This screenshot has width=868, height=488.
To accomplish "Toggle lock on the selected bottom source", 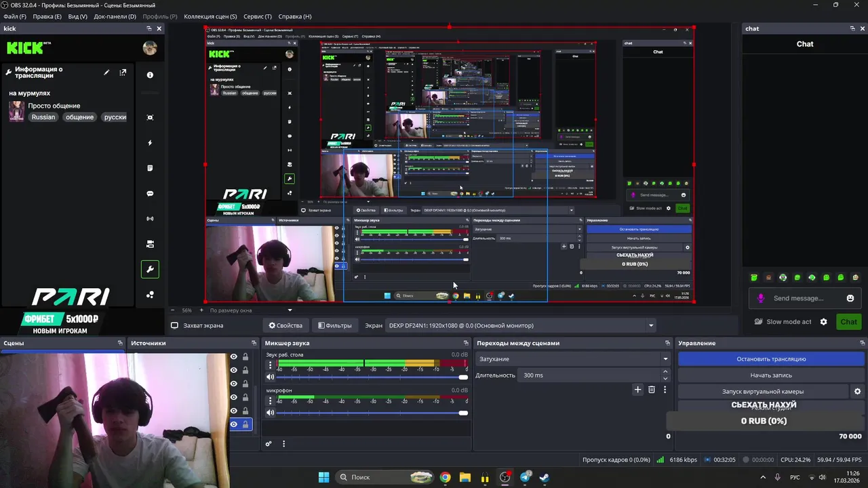I will (x=245, y=424).
